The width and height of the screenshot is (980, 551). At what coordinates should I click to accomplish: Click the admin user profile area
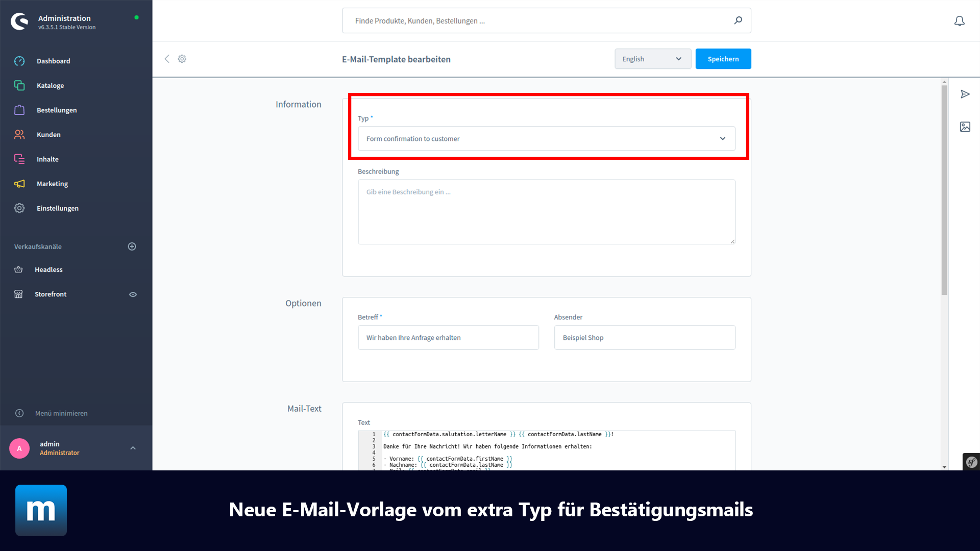(x=76, y=447)
